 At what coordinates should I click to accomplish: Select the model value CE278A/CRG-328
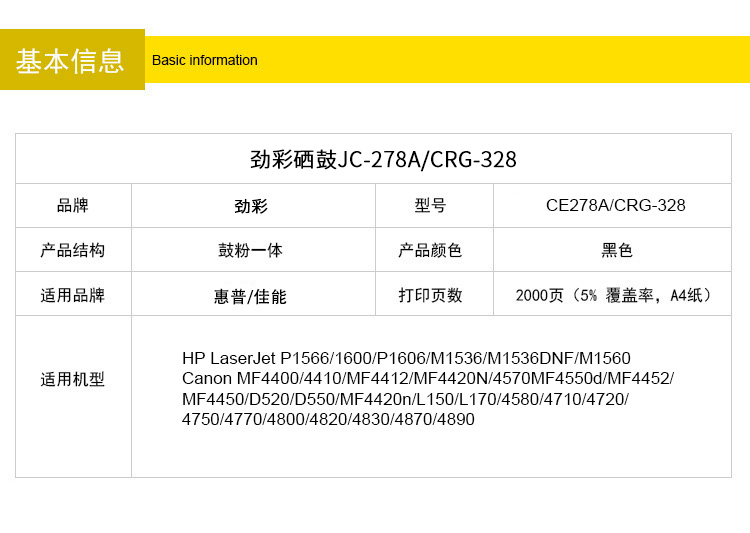pyautogui.click(x=615, y=206)
